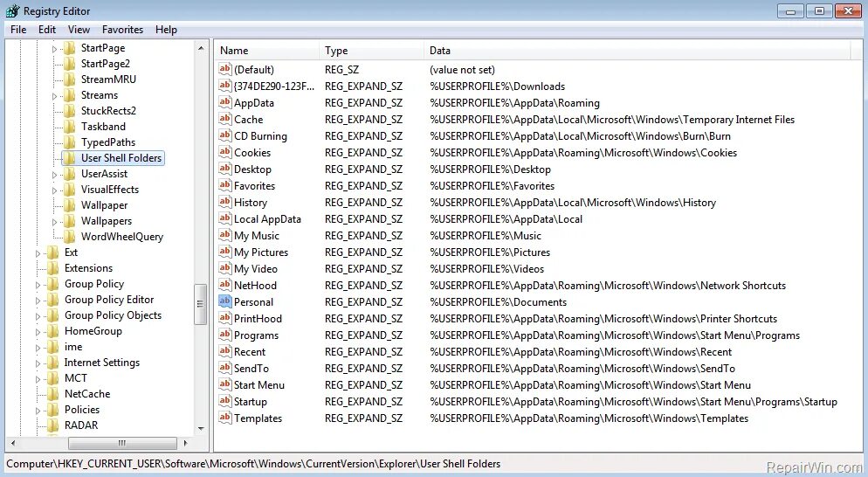This screenshot has height=477, width=868.
Task: Expand the Streams key
Action: (54, 96)
